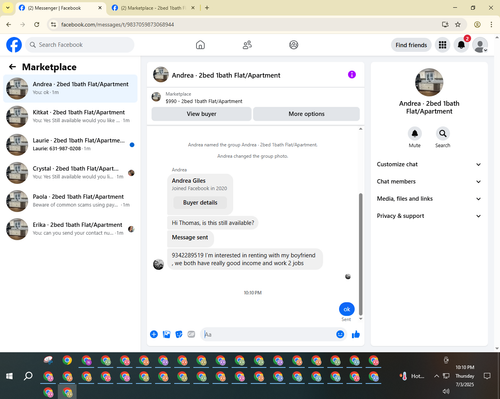This screenshot has height=399, width=500.
Task: Open the Chrome three-dot menu
Action: (491, 24)
